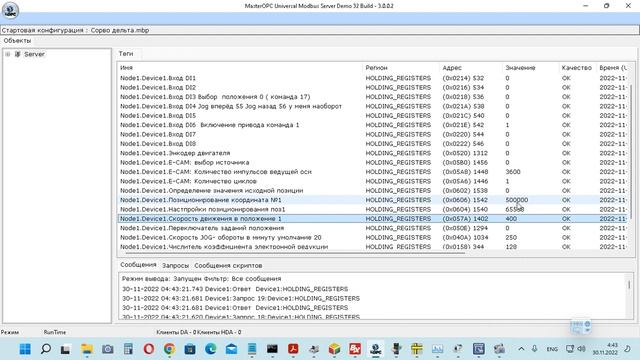The image size is (640, 360).
Task: Click the MasterOPC taskbar icon
Action: [x=376, y=349]
